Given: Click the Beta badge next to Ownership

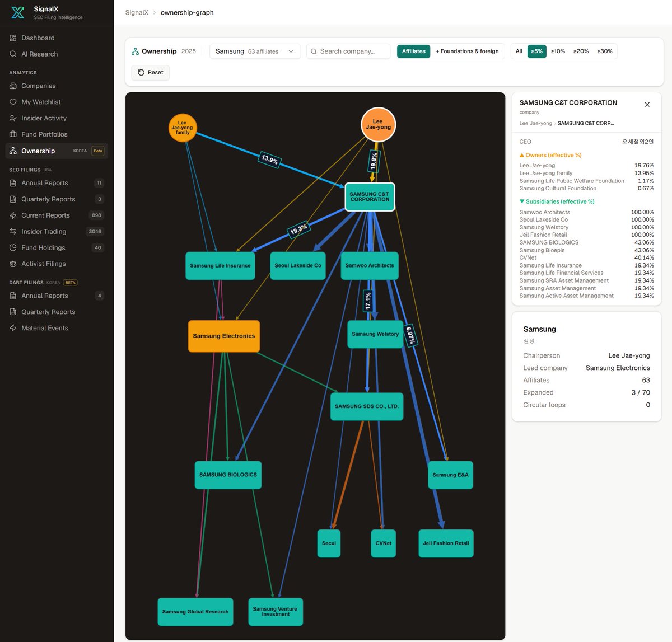Looking at the screenshot, I should [98, 151].
